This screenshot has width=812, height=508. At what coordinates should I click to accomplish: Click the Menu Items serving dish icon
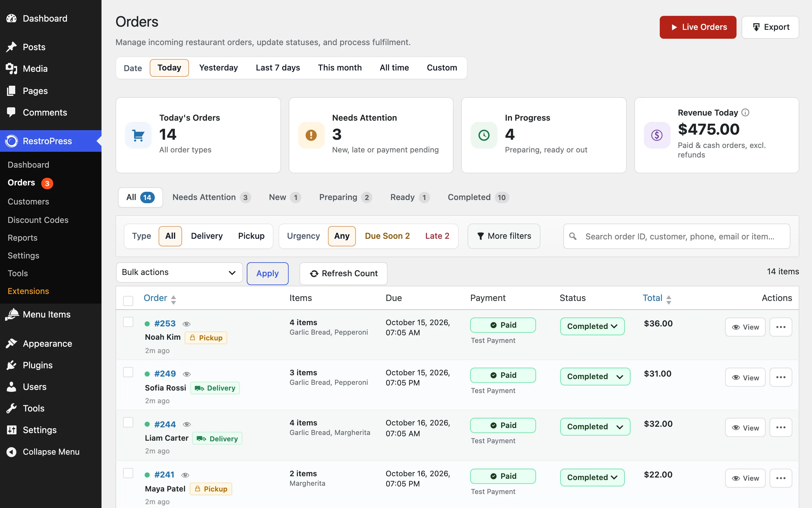(12, 314)
